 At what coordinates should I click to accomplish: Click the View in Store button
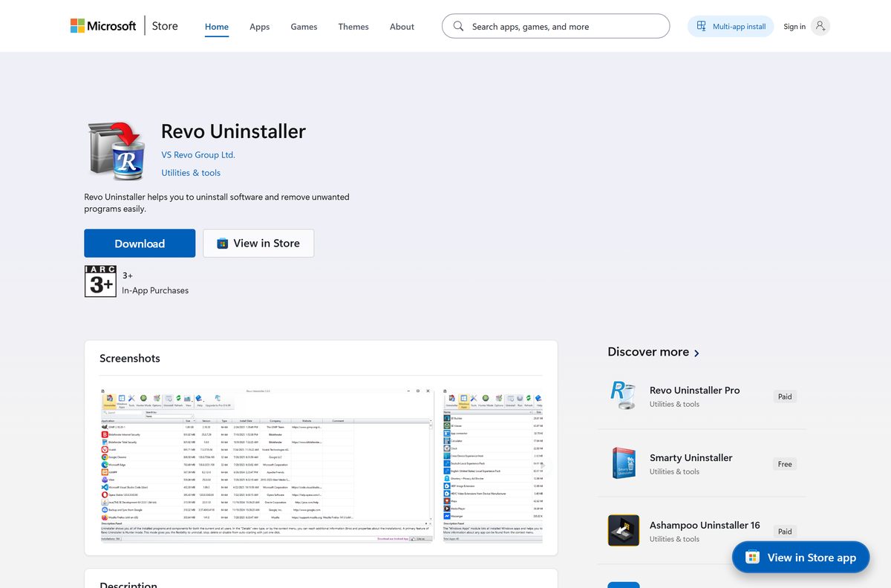point(258,244)
